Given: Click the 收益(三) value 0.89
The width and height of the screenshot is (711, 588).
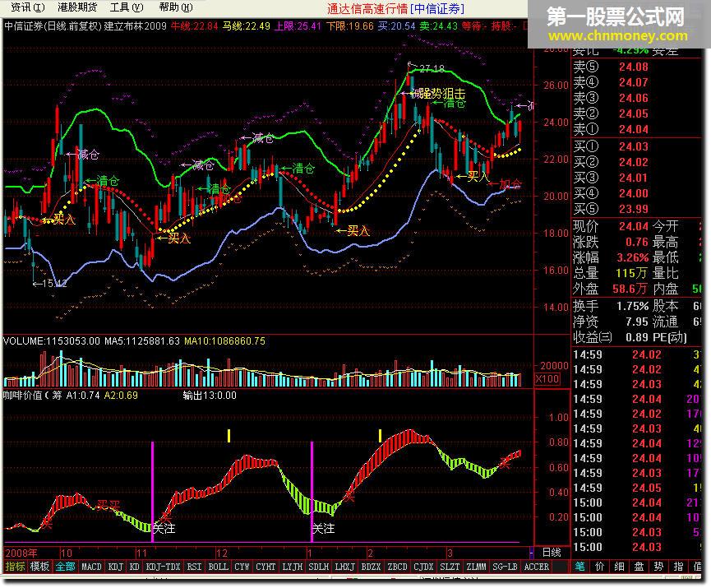Looking at the screenshot, I should [636, 337].
